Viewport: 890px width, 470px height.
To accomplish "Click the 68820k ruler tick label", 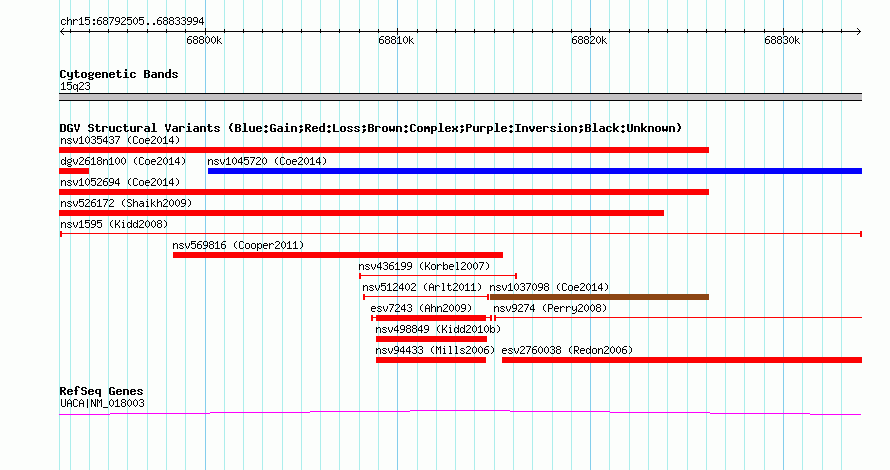I will click(589, 40).
